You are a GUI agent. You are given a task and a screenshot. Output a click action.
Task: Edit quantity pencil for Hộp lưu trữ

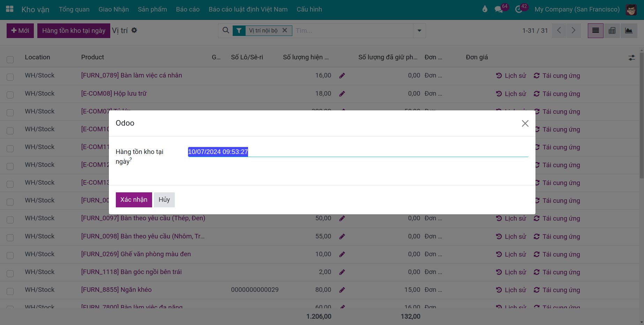pyautogui.click(x=342, y=94)
